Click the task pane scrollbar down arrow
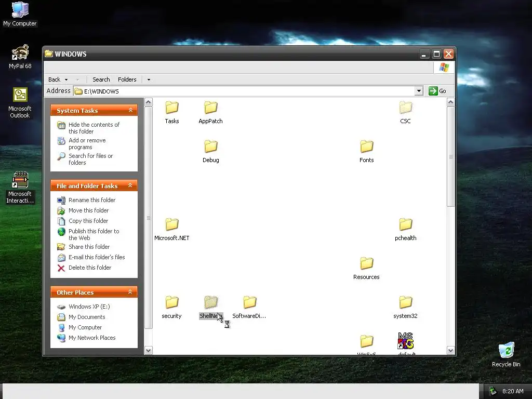This screenshot has width=532, height=399. click(x=148, y=351)
